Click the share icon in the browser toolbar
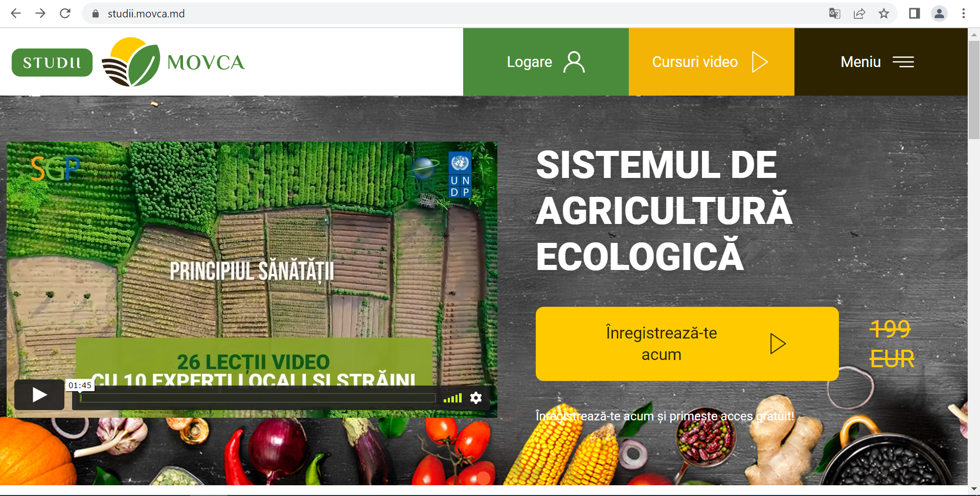Viewport: 980px width, 496px height. (x=859, y=13)
